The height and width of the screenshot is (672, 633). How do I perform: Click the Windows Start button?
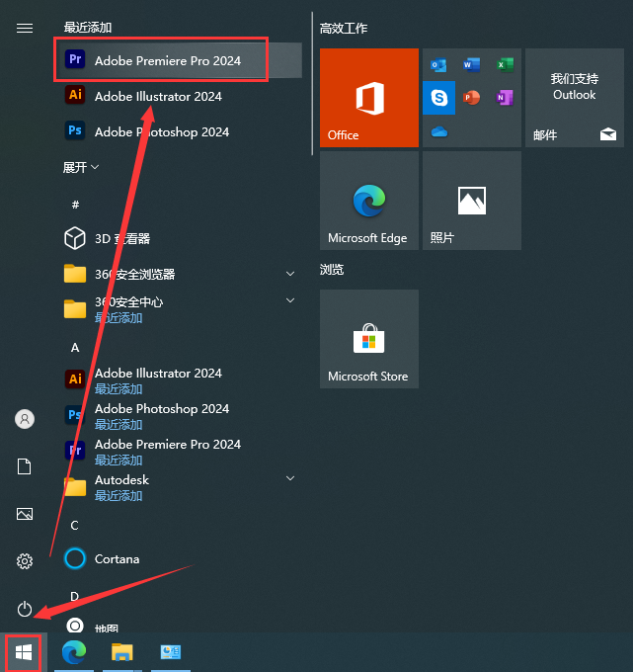click(x=24, y=652)
